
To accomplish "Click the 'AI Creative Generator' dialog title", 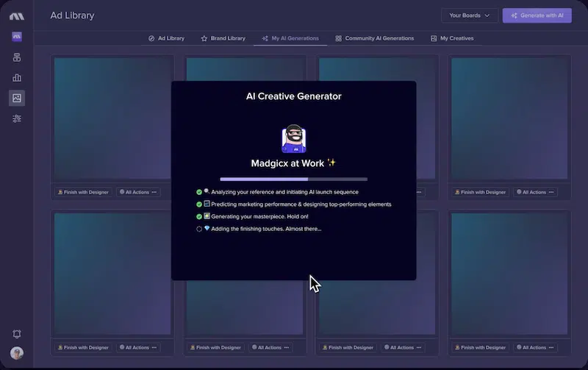I will click(x=293, y=96).
